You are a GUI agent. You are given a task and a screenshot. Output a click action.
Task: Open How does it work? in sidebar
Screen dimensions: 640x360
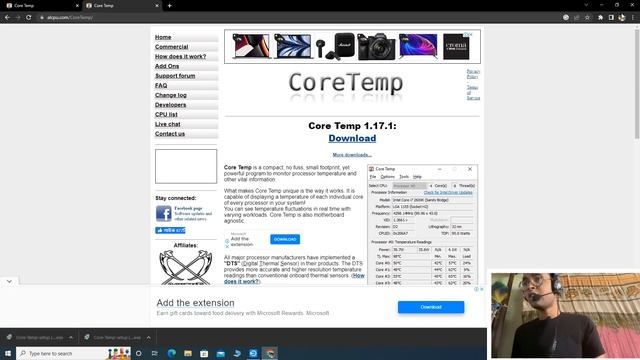click(180, 56)
